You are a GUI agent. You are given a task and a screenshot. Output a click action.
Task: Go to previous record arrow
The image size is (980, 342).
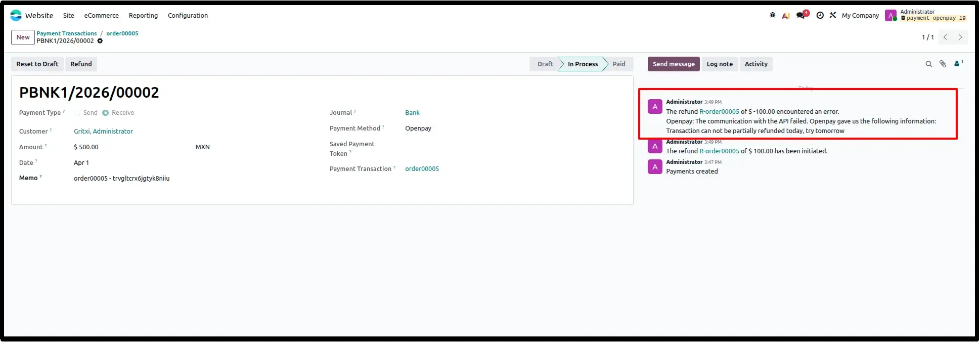point(945,37)
